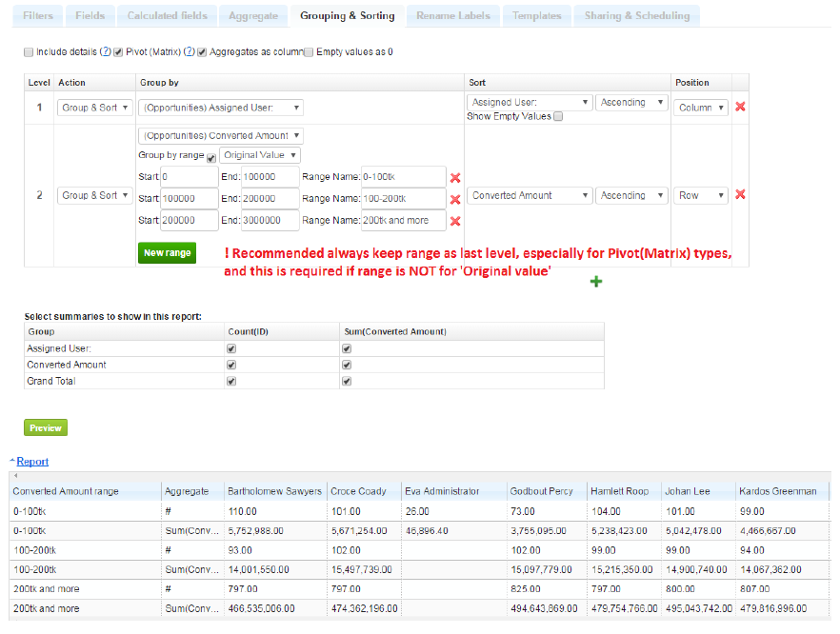The height and width of the screenshot is (634, 840).
Task: Remove the 100-200tk range row
Action: click(x=455, y=200)
